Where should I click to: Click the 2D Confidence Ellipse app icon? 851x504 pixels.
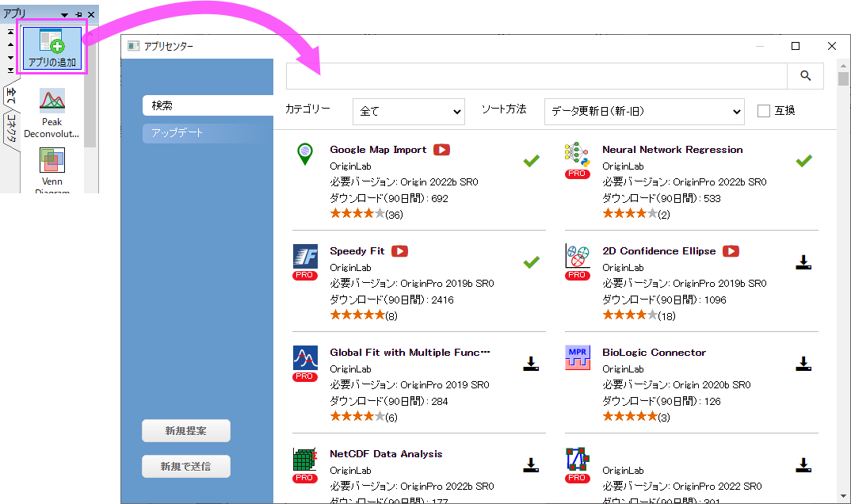pos(577,256)
